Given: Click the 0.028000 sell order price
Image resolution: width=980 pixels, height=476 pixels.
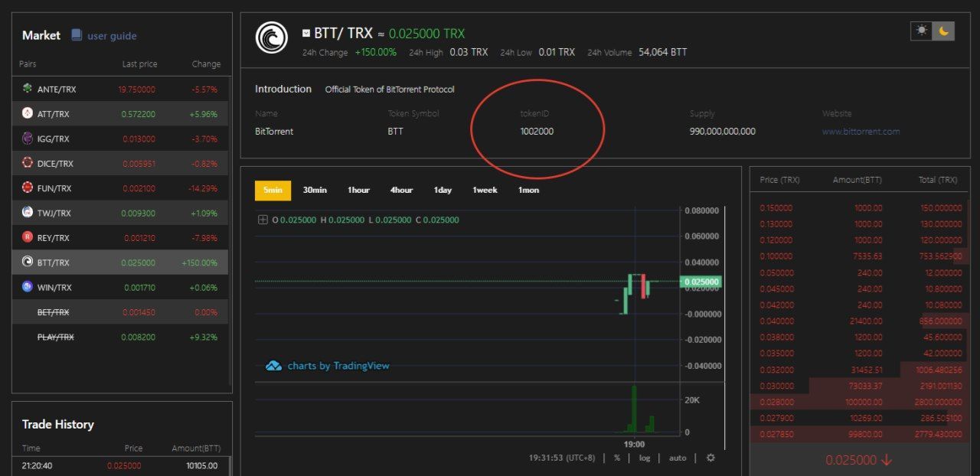Looking at the screenshot, I should [x=776, y=402].
